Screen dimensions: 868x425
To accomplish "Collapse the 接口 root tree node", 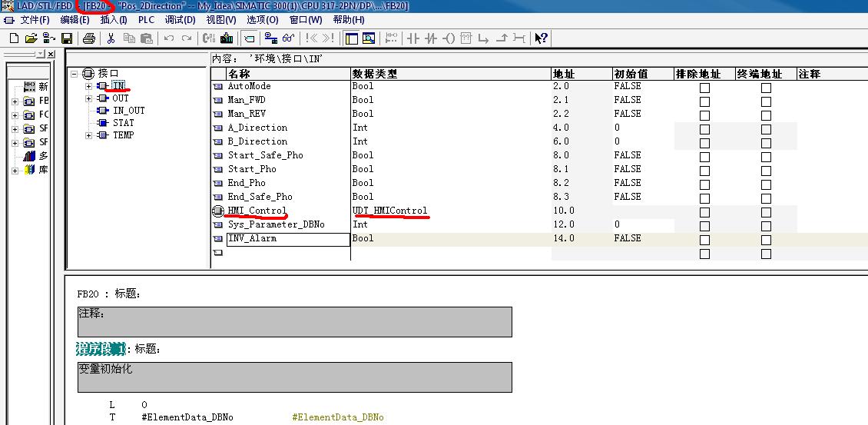I will click(x=74, y=74).
